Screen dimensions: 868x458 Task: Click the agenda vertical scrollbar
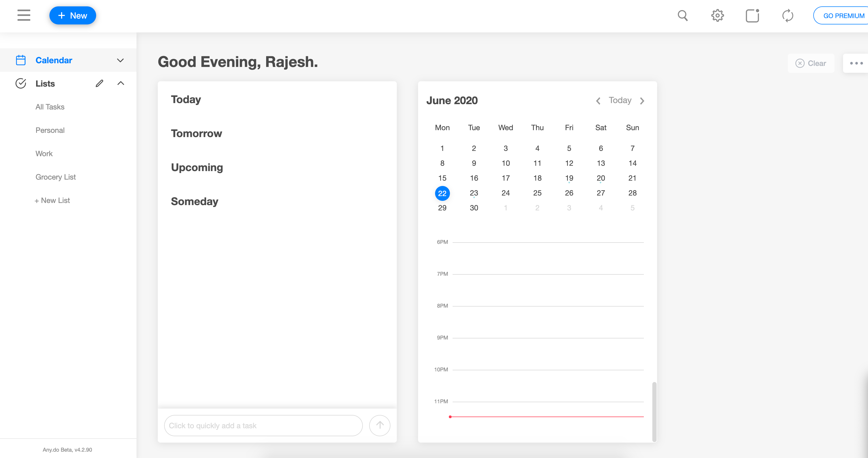coord(654,412)
